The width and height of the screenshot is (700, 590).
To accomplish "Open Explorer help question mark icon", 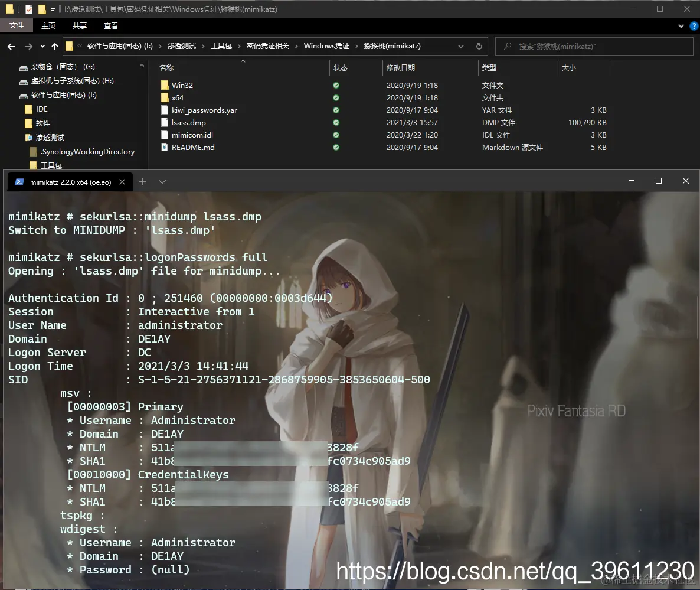I will 694,26.
